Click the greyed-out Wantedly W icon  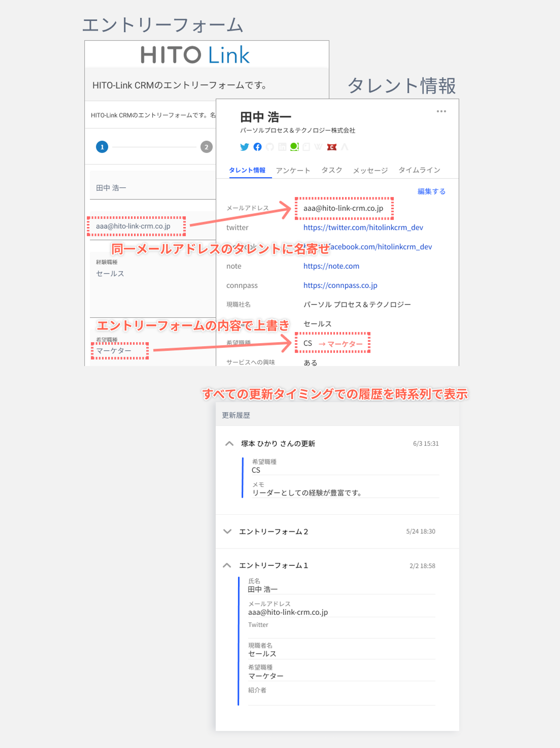(318, 147)
